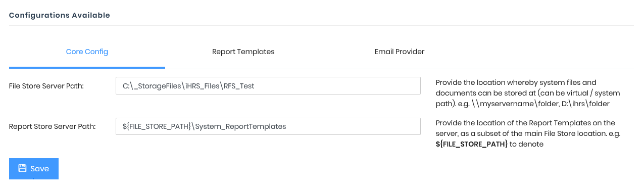Place cursor after RFS_Test in path field
Image resolution: width=644 pixels, height=189 pixels.
(x=255, y=86)
